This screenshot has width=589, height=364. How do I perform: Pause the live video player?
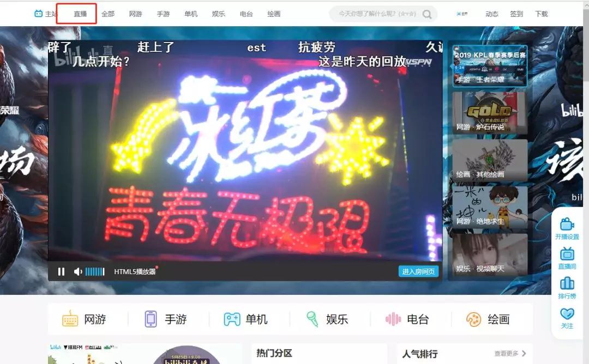pos(61,271)
